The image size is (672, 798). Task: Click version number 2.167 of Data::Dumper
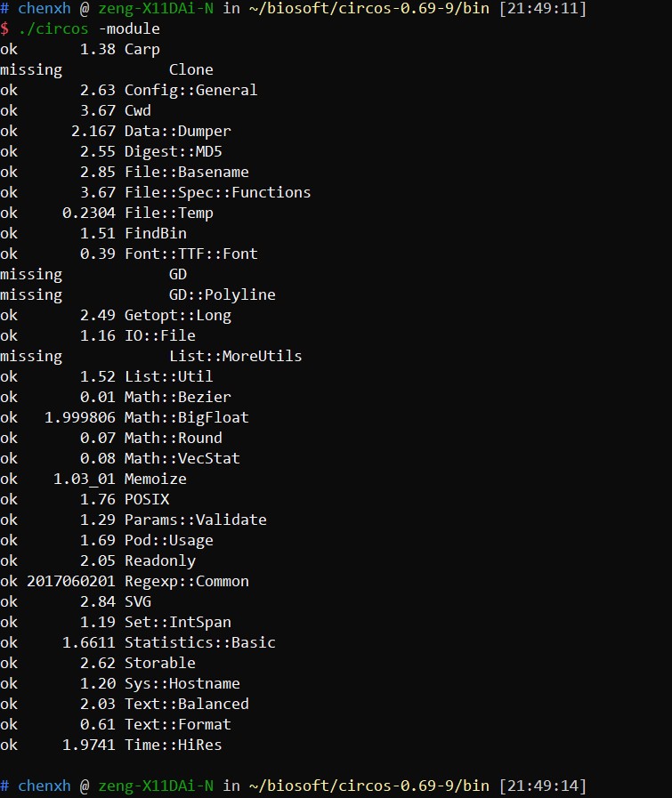point(94,131)
